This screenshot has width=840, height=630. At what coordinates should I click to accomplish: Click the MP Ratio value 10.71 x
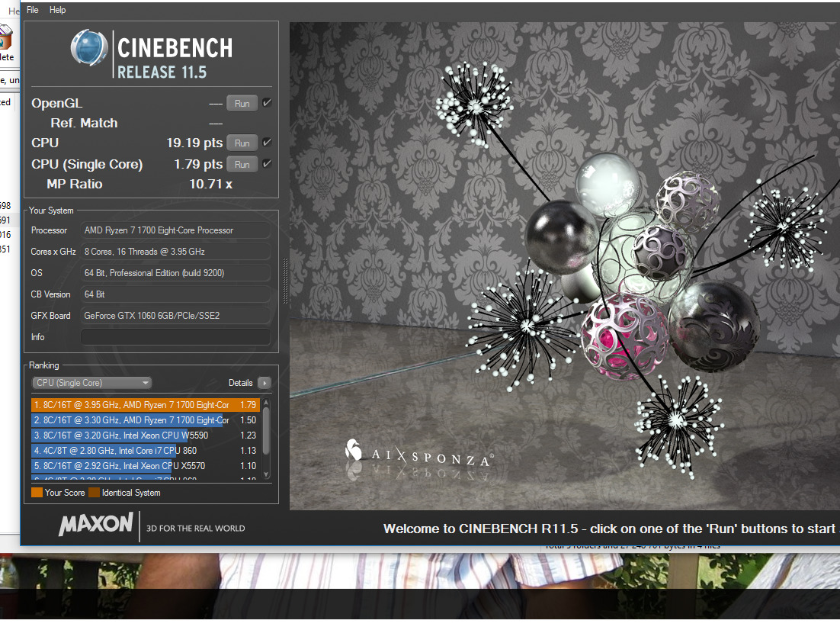pyautogui.click(x=211, y=185)
